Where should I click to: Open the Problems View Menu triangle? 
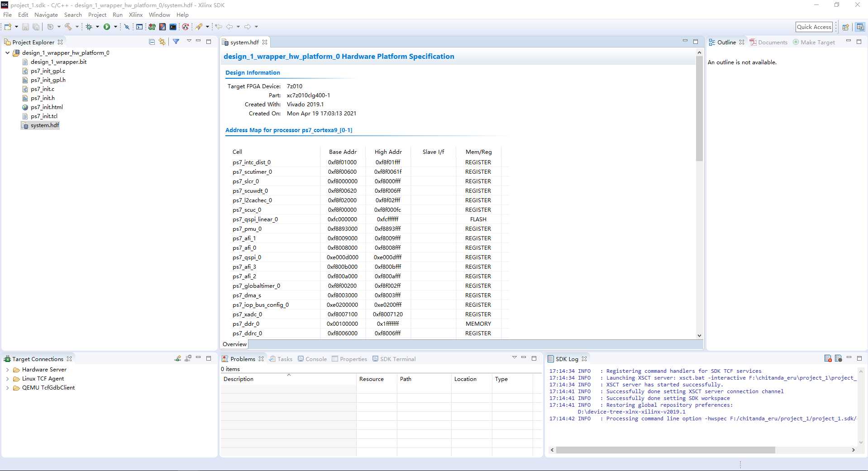point(514,358)
